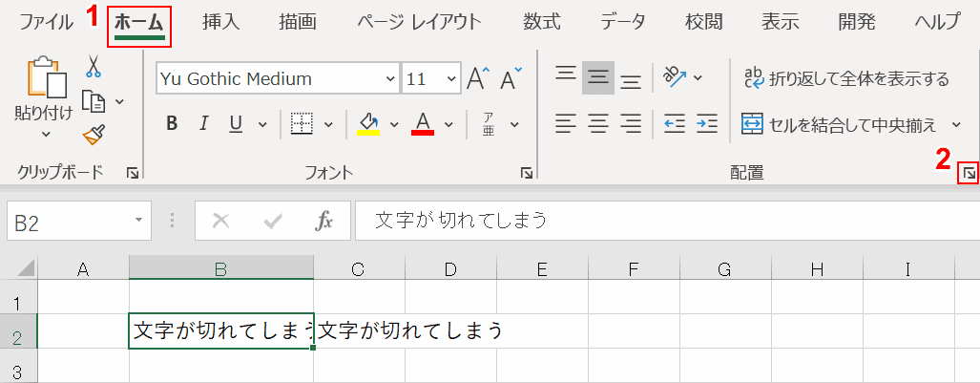The width and height of the screenshot is (980, 383).
Task: Toggle Bold formatting
Action: coord(173,124)
